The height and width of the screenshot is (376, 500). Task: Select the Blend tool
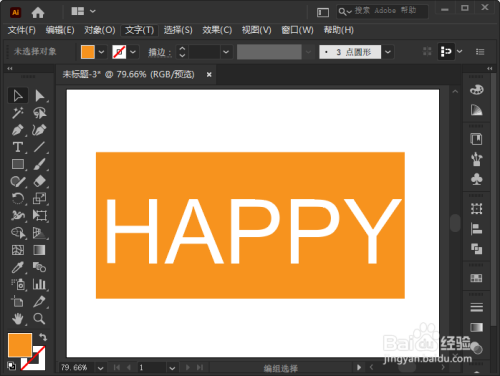39,267
